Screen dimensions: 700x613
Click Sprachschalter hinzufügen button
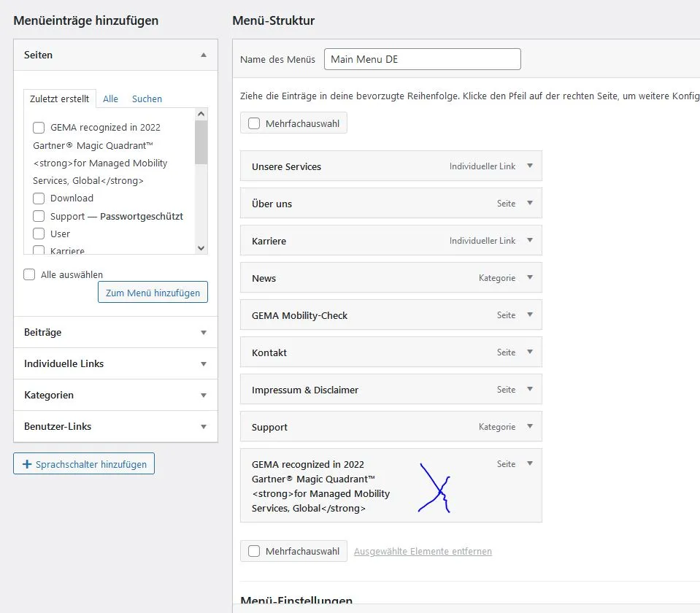84,463
